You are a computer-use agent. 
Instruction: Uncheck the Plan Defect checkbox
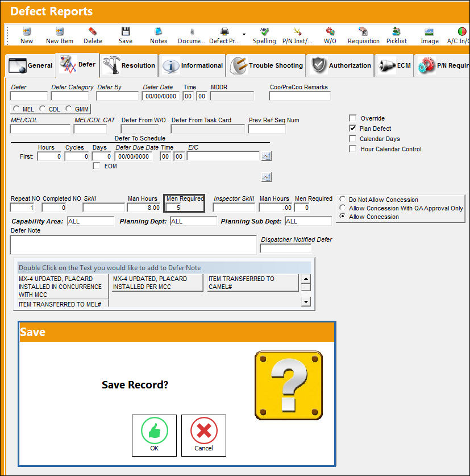click(x=352, y=128)
